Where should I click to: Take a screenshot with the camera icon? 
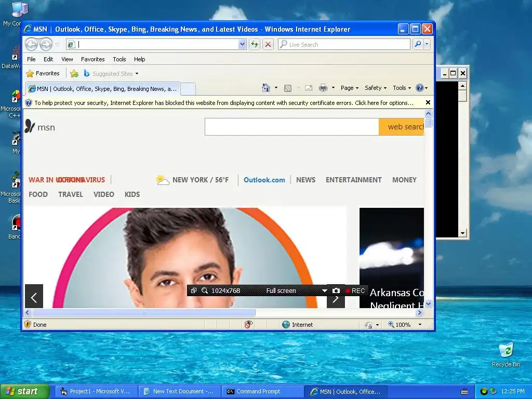[x=336, y=290]
